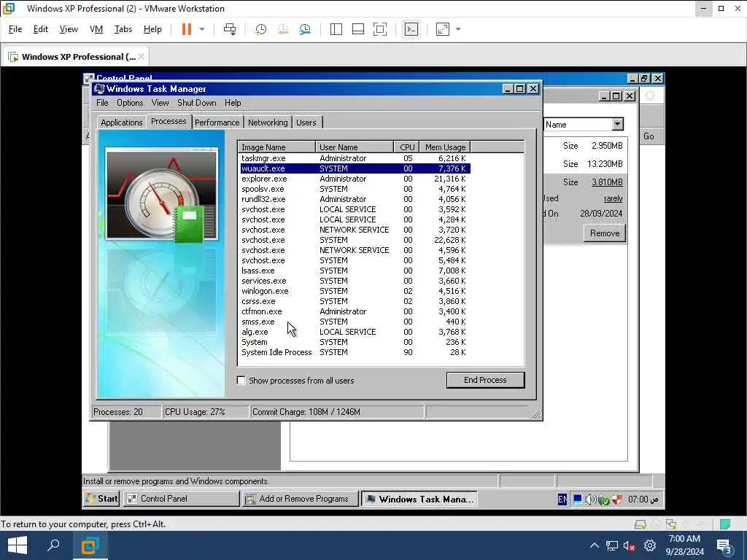Toggle the library sidebar panel icon
Screen dimensions: 747x560
[x=336, y=29]
